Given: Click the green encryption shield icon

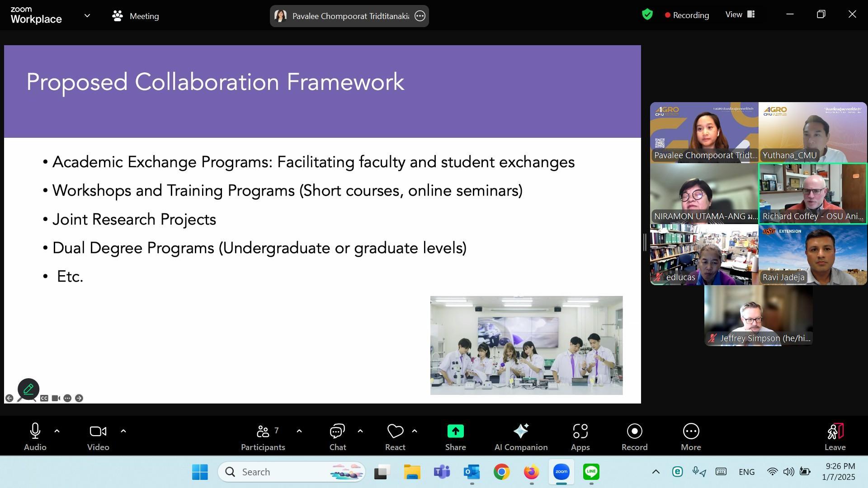Looking at the screenshot, I should pos(647,14).
